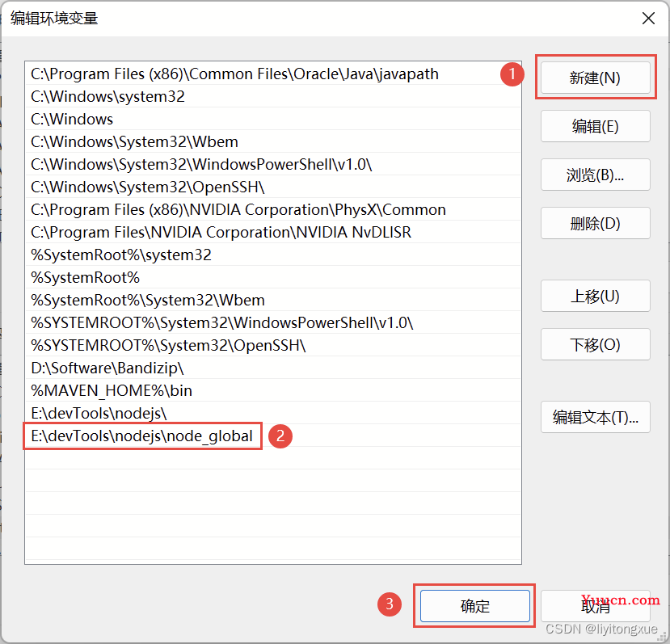
Task: Select %SYSTEMROOT%\System32\WindowsPowerShell\v1.0\ entry
Action: 273,323
